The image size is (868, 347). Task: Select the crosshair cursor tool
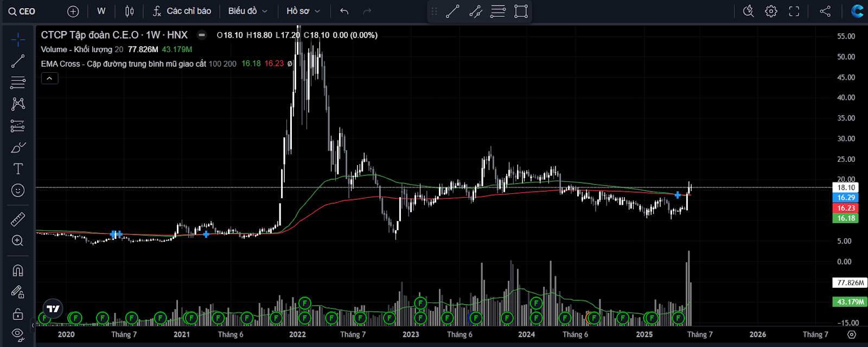coord(18,39)
